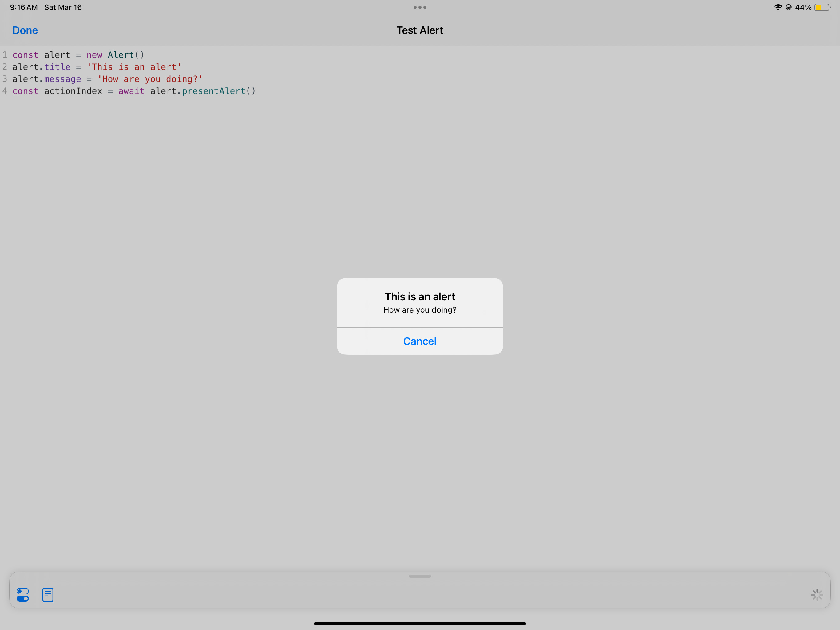Tap the 9:16 AM clock in status bar
Image resolution: width=840 pixels, height=630 pixels.
click(24, 7)
